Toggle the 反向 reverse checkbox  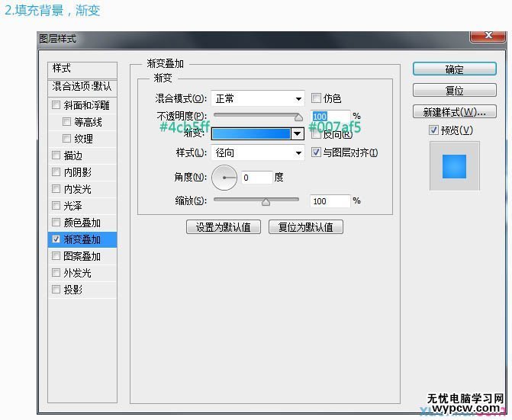pyautogui.click(x=316, y=134)
